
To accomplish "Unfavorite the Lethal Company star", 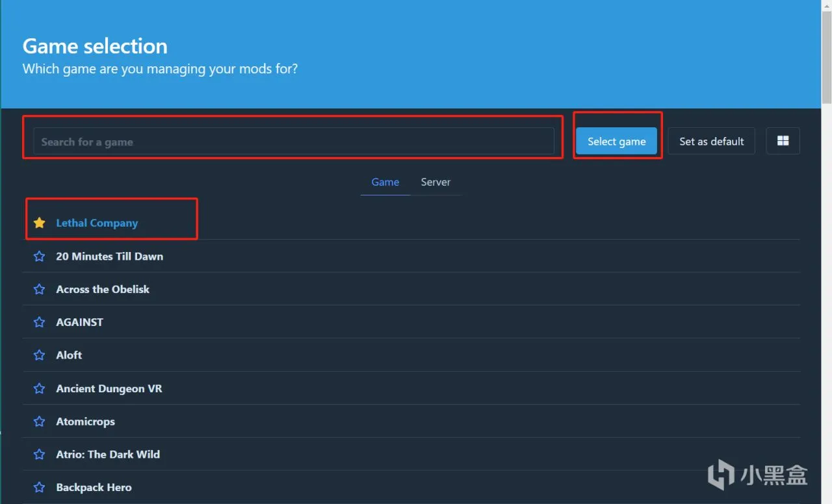I will 40,223.
